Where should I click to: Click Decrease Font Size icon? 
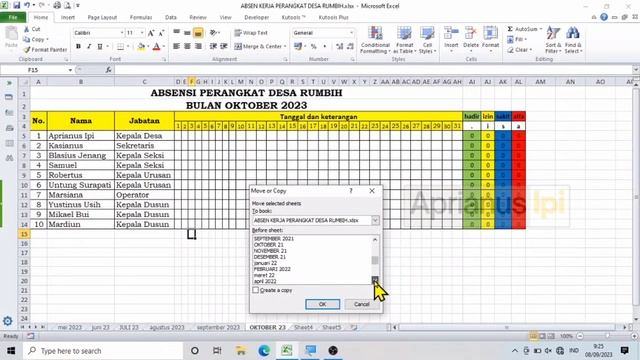[x=161, y=33]
